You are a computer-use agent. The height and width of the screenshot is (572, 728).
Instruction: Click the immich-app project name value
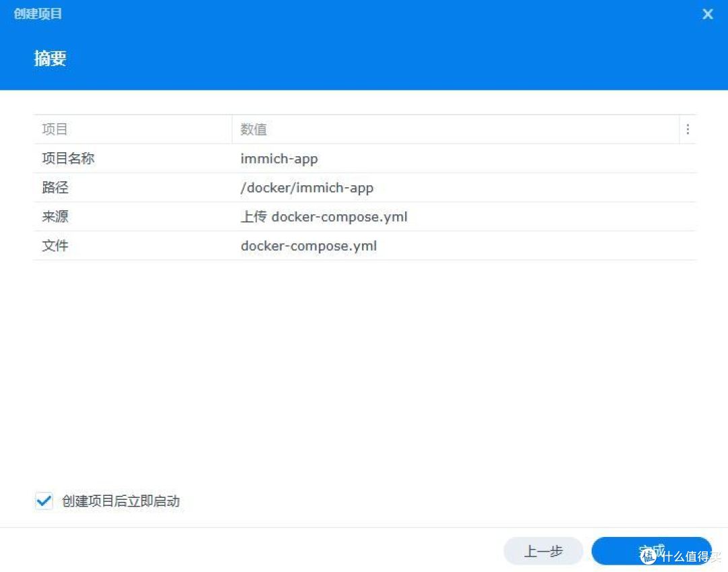coord(279,158)
